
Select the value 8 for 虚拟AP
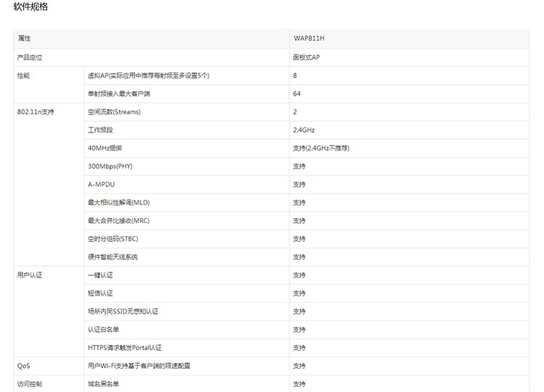point(409,75)
